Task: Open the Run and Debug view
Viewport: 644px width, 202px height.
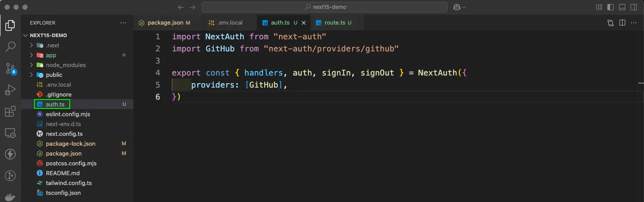Action: [10, 90]
